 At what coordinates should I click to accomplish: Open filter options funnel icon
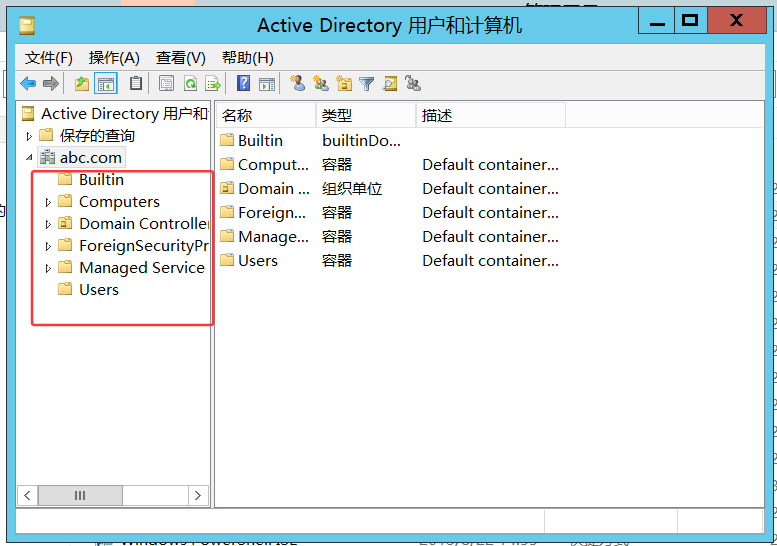pos(367,84)
